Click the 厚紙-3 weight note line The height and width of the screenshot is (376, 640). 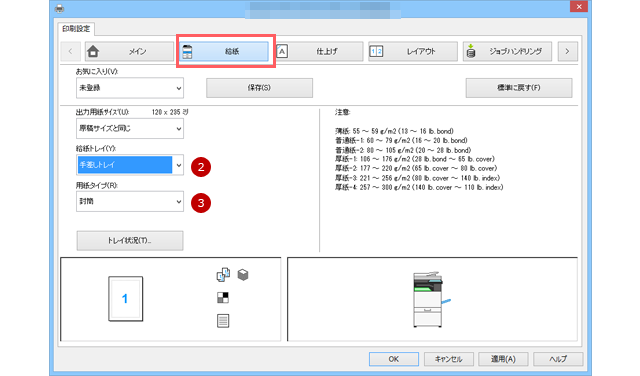pos(417,178)
